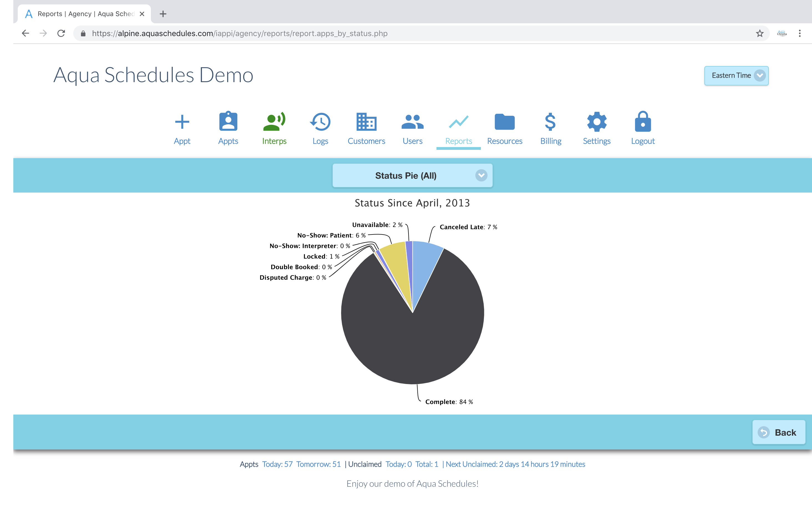
Task: Open the Settings gear icon
Action: pyautogui.click(x=597, y=122)
